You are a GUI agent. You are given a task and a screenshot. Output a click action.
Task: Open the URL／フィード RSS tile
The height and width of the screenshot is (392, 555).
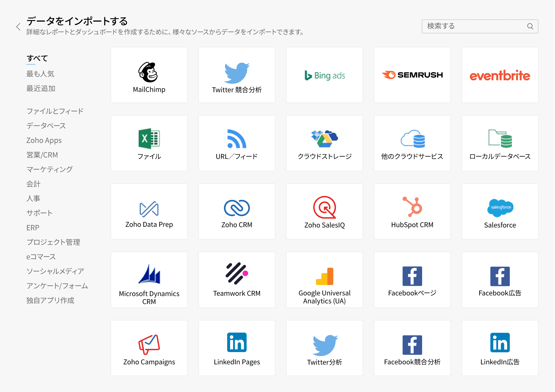(x=236, y=143)
